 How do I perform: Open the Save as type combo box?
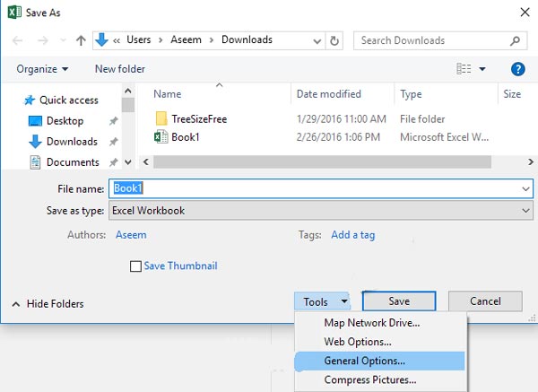(321, 211)
